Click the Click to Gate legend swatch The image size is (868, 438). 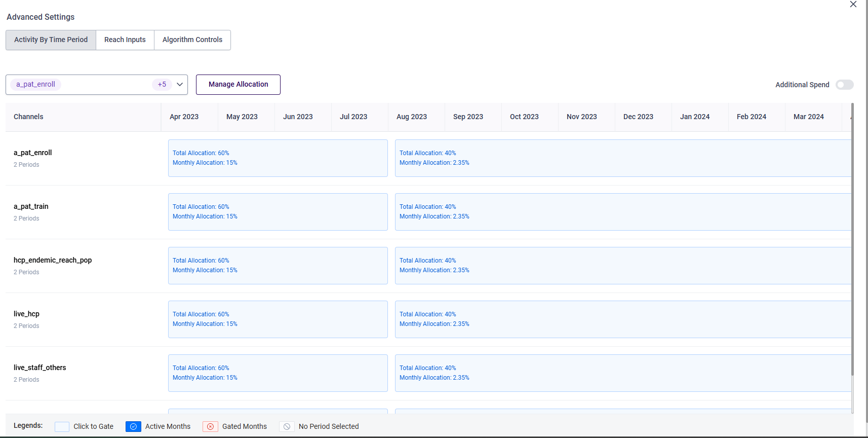pyautogui.click(x=62, y=427)
